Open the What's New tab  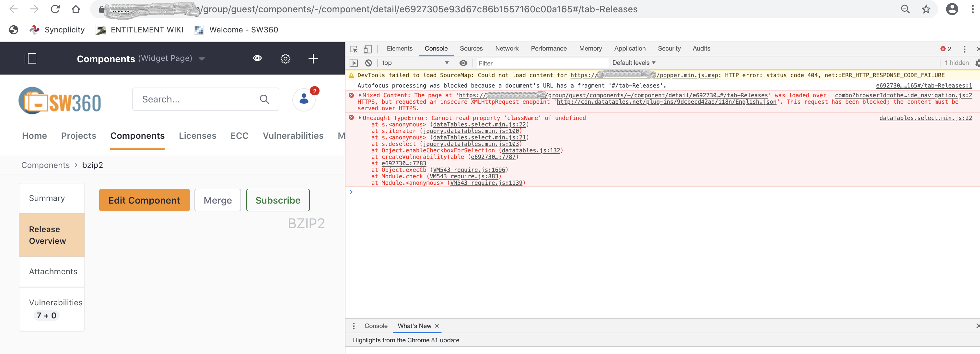coord(414,326)
